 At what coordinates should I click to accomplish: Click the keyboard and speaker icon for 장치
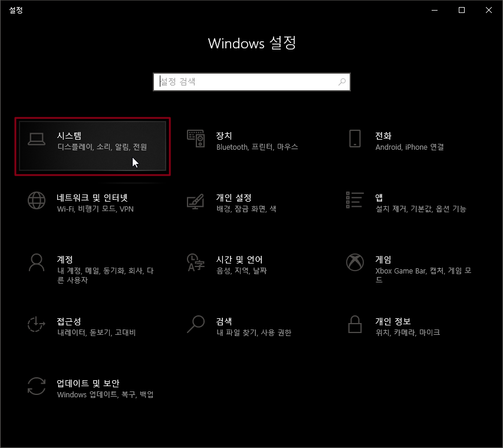pos(196,139)
